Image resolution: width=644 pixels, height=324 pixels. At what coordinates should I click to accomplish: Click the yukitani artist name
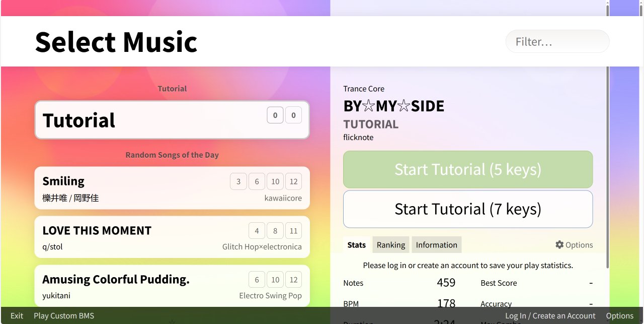[56, 296]
